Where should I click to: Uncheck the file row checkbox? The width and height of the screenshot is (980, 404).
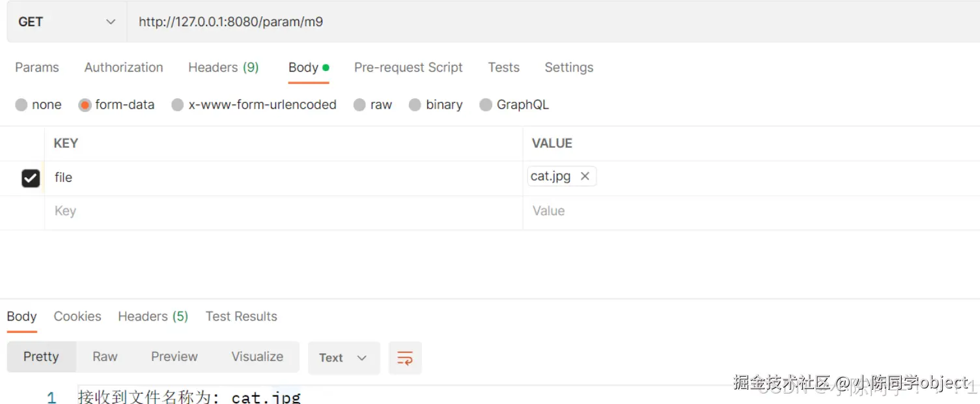coord(31,178)
